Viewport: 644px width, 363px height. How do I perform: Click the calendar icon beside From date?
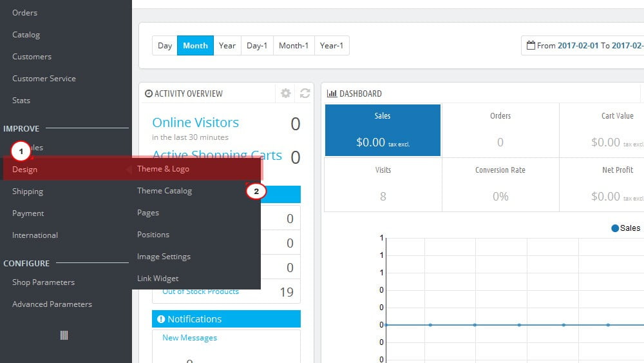pos(531,45)
